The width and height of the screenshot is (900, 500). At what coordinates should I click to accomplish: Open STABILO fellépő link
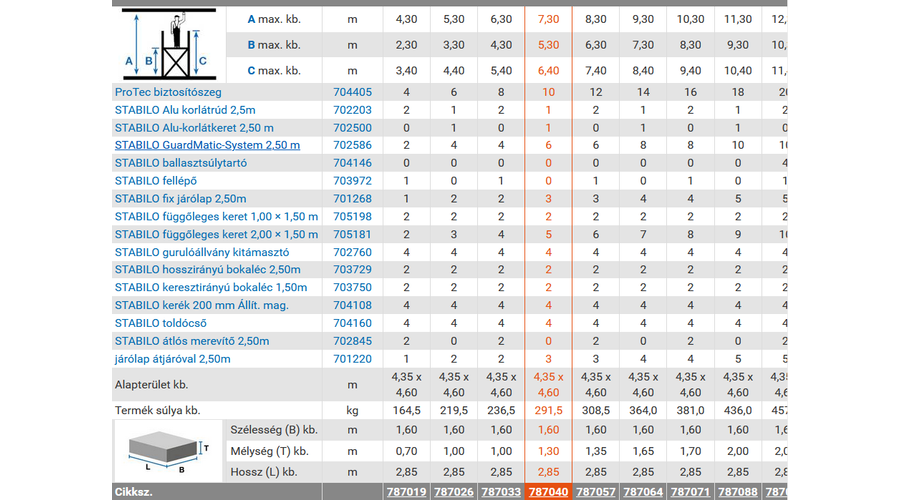point(156,181)
